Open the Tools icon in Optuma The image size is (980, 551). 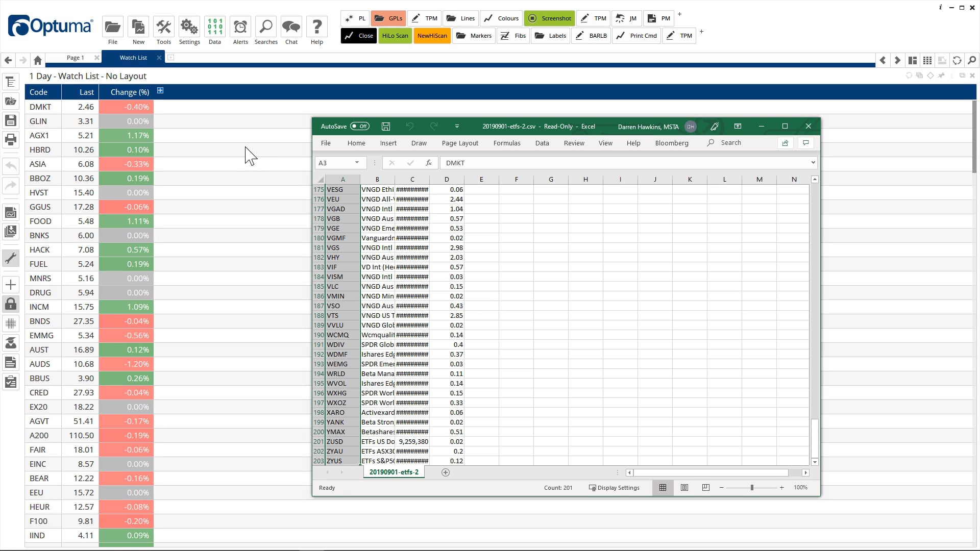(x=164, y=27)
